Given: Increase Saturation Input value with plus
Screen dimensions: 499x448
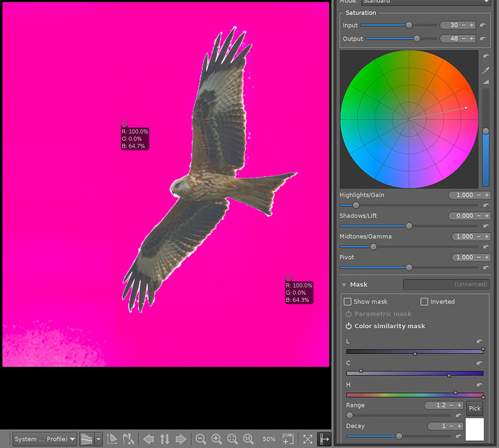Looking at the screenshot, I should click(x=472, y=25).
